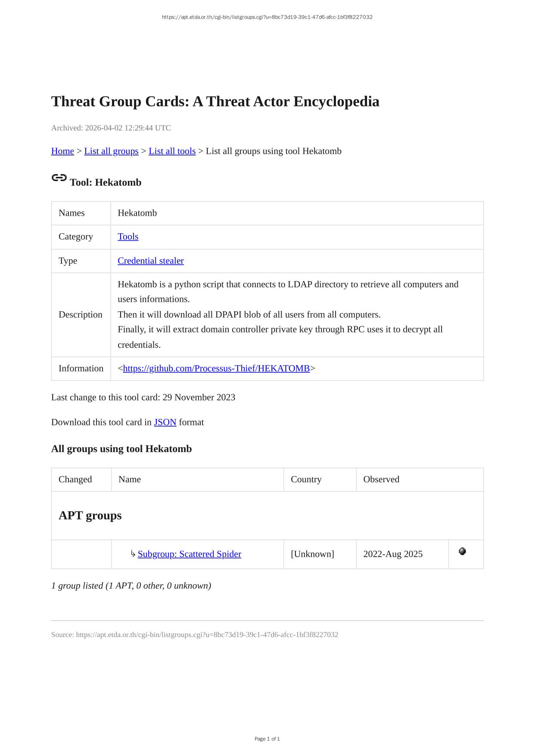Click the APT groups section heading

pos(90,516)
